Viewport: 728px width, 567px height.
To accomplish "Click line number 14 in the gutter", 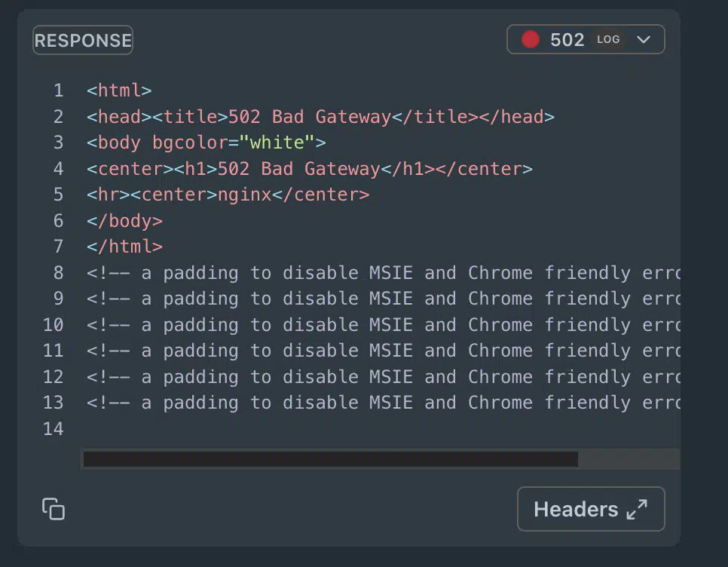I will pyautogui.click(x=54, y=428).
